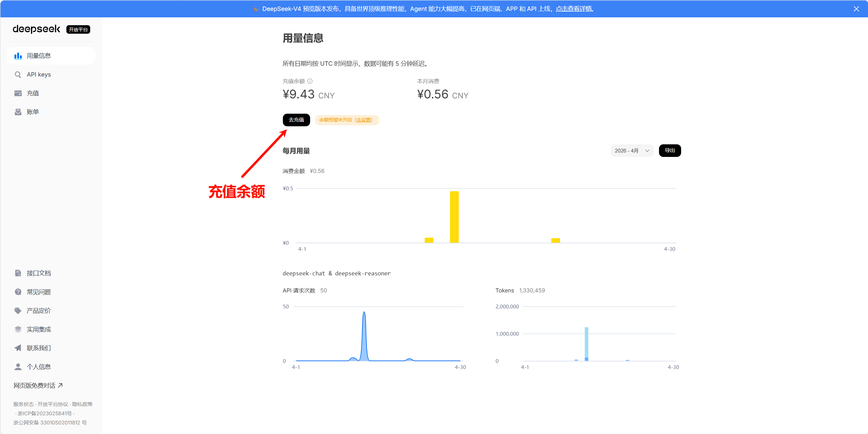Click the 个人信息 person icon
Screen dimensions: 868x434
coord(18,367)
